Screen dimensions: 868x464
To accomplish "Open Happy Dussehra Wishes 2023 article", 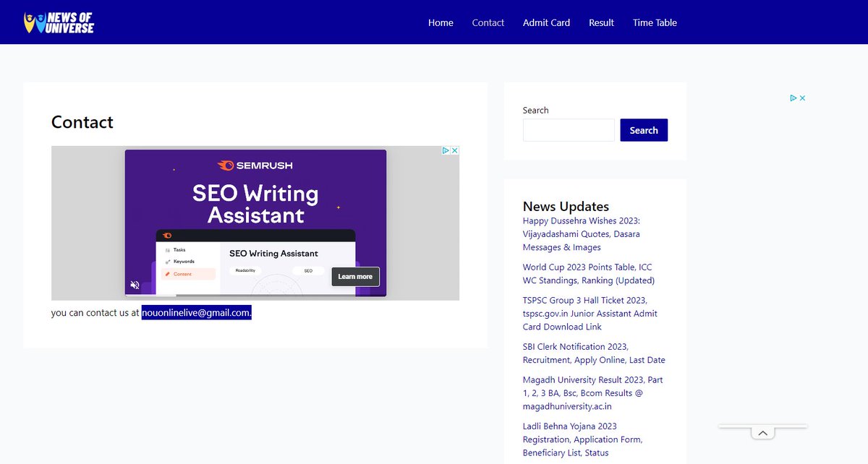I will pos(582,234).
